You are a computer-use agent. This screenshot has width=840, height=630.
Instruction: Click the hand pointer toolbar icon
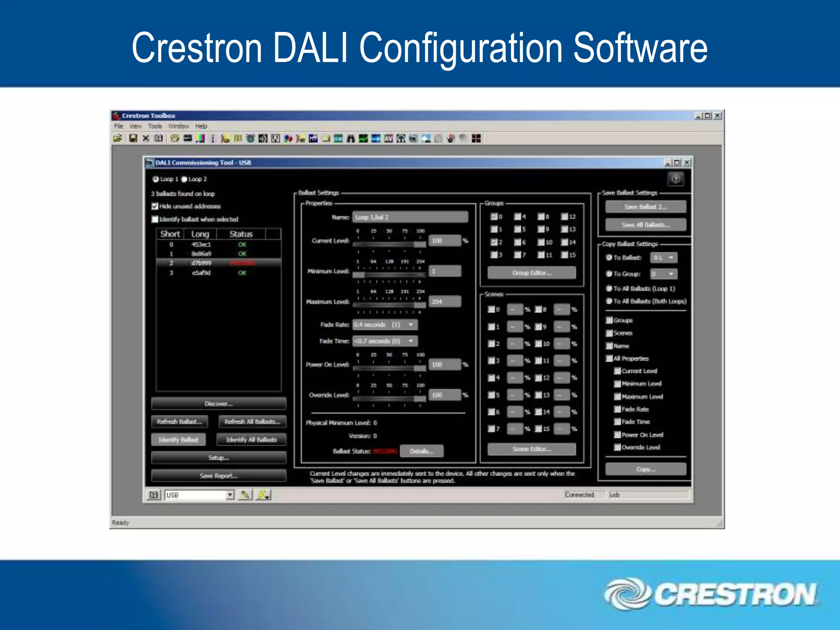pos(451,139)
